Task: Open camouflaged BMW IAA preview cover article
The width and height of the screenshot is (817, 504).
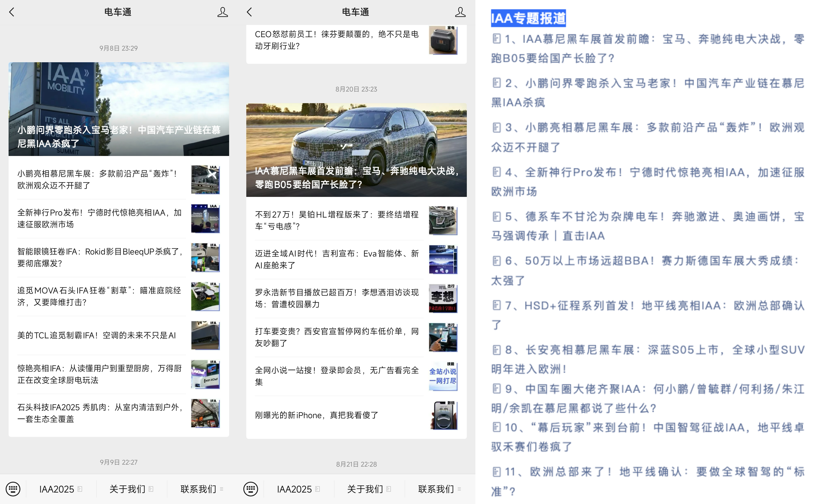Action: tap(356, 150)
